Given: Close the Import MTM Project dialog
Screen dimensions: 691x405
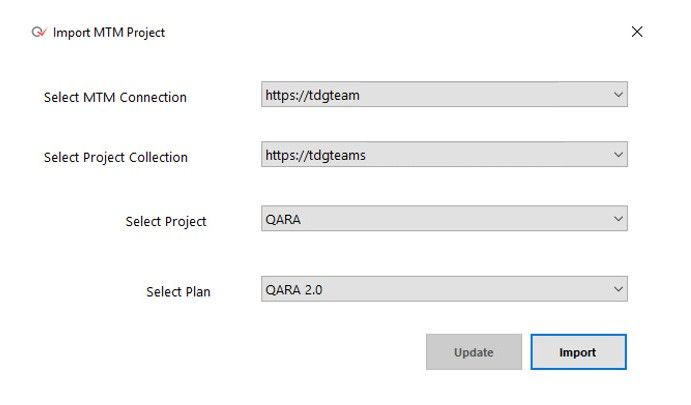Looking at the screenshot, I should tap(637, 32).
